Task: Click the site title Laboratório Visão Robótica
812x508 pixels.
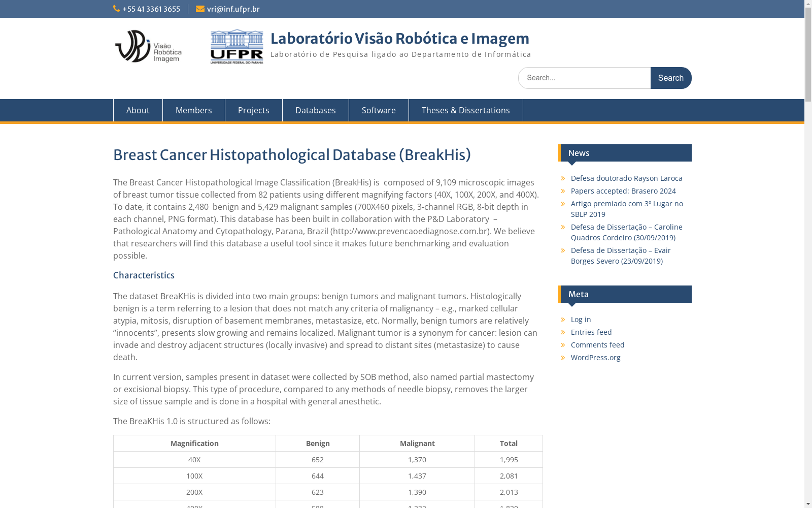Action: click(x=400, y=39)
